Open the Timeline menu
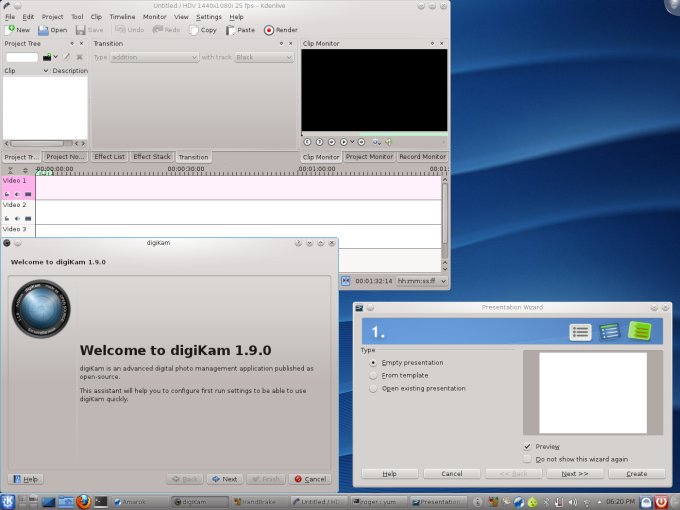Screen dimensions: 680x510 click(122, 17)
